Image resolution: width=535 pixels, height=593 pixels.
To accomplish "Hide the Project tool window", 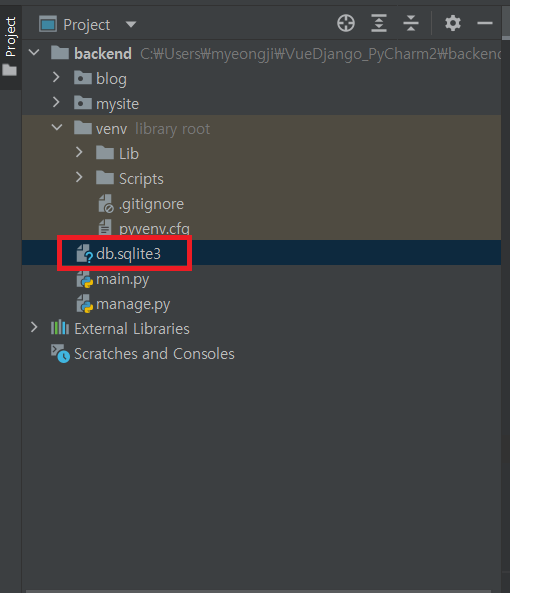I will (x=484, y=23).
